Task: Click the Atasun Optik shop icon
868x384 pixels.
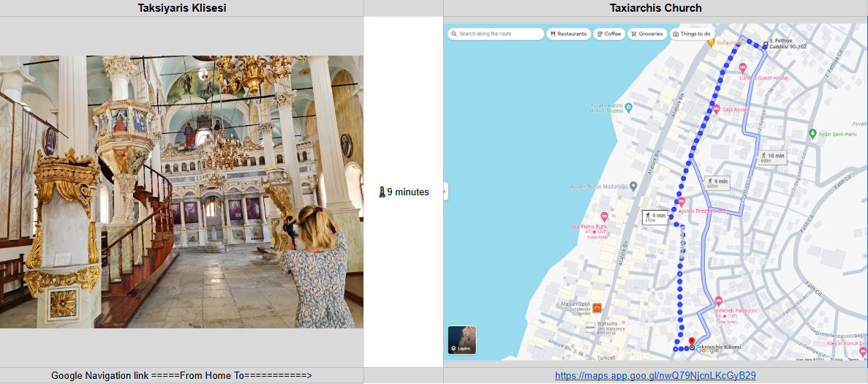Action: [597, 308]
